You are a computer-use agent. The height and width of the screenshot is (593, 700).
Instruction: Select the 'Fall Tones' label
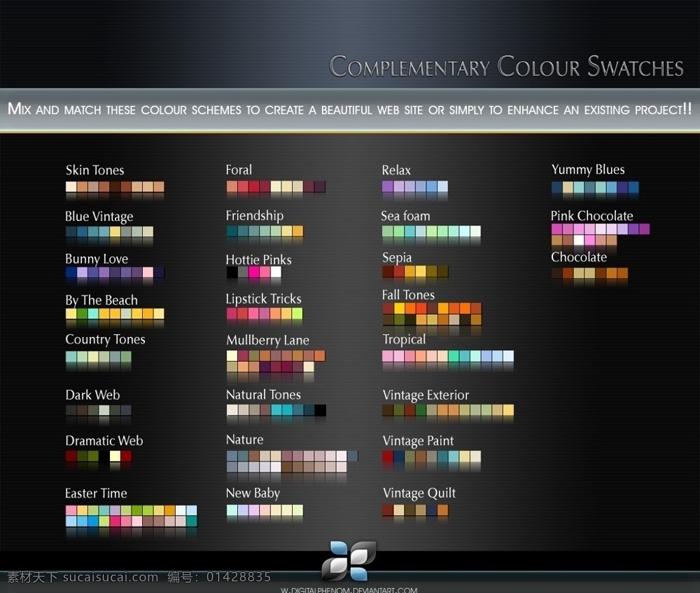click(408, 295)
